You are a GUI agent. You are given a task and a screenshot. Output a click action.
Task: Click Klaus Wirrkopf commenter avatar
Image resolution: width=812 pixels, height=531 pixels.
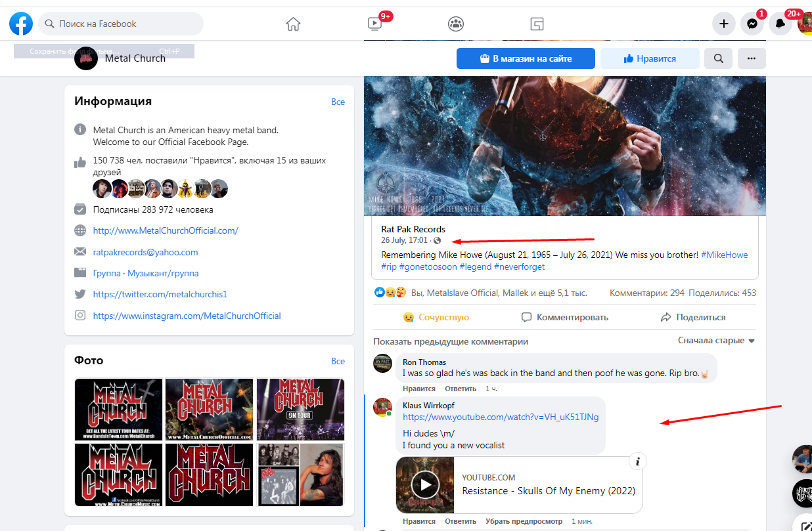coord(382,407)
